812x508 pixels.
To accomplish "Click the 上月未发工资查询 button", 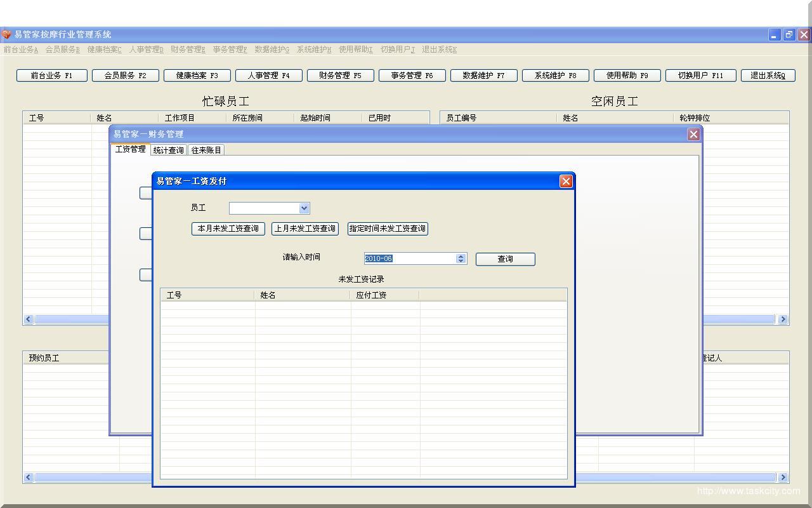I will 304,229.
